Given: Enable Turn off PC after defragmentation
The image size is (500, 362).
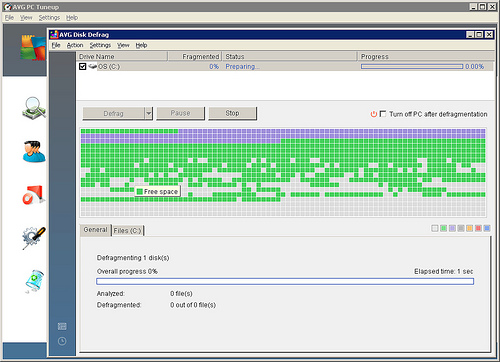Looking at the screenshot, I should click(x=383, y=114).
